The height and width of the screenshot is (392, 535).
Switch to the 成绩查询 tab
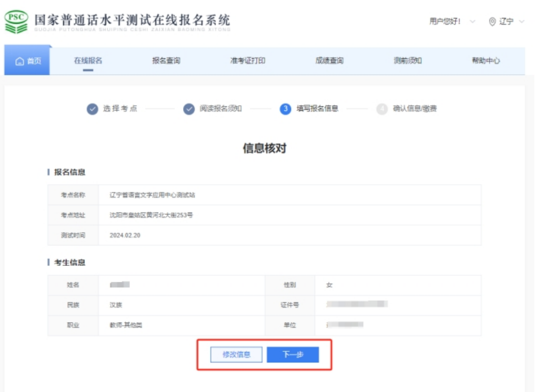(x=329, y=61)
